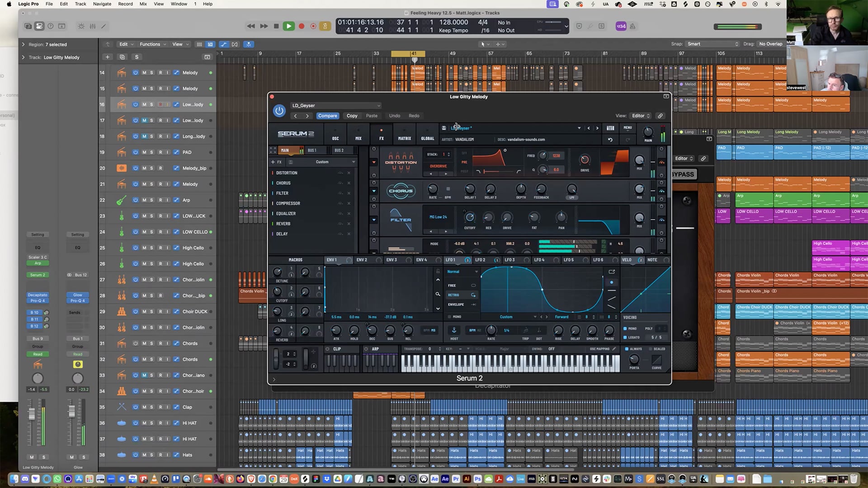This screenshot has width=868, height=488.
Task: Fast forward the transport
Action: tap(264, 26)
